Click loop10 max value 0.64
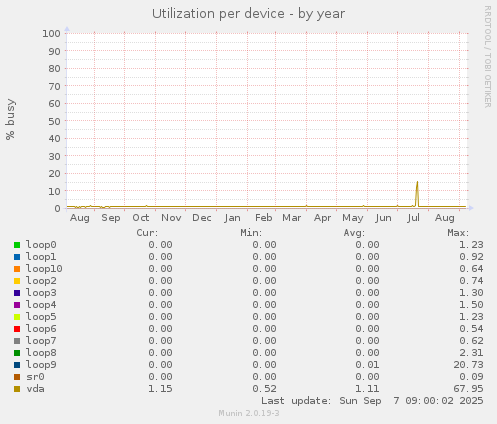The width and height of the screenshot is (497, 424). 471,269
